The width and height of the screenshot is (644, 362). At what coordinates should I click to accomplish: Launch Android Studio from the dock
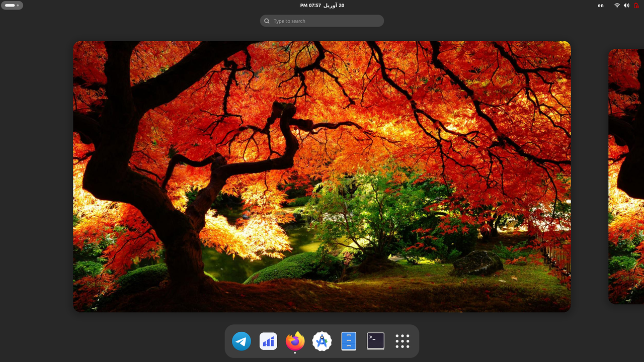point(322,341)
